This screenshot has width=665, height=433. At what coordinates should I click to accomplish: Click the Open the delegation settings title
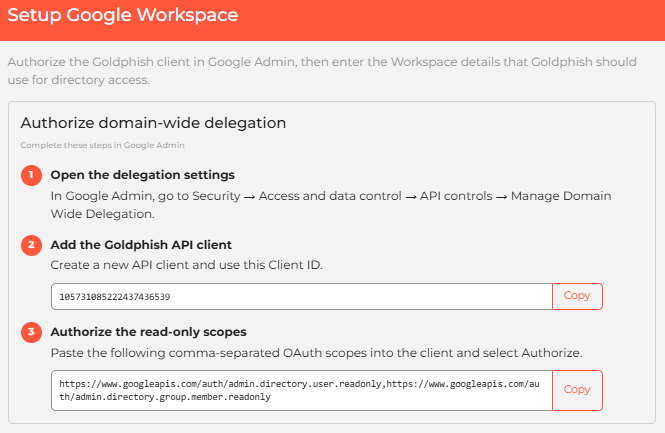tap(142, 175)
